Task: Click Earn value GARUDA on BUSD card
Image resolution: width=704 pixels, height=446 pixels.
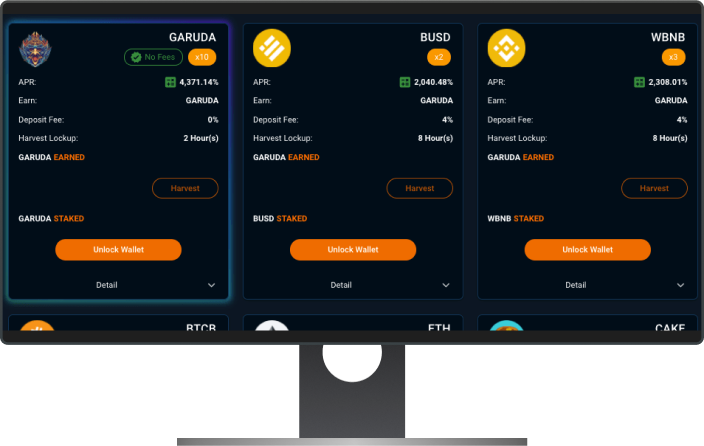Action: 436,101
